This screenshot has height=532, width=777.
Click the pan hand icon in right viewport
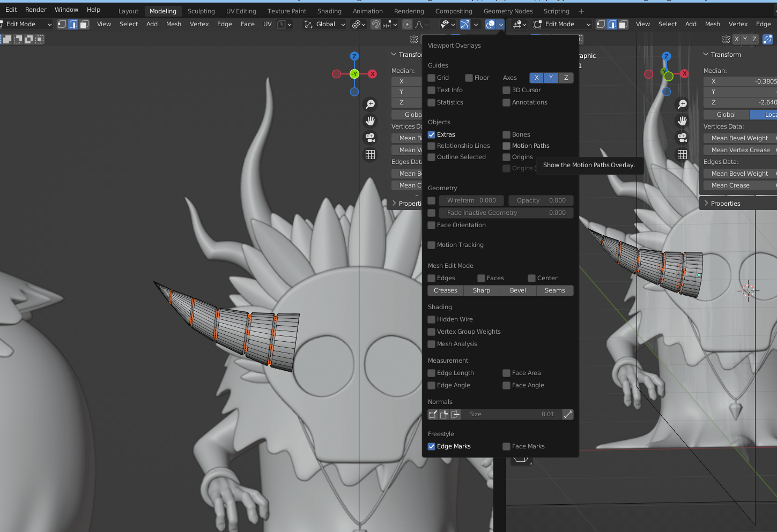click(x=682, y=121)
